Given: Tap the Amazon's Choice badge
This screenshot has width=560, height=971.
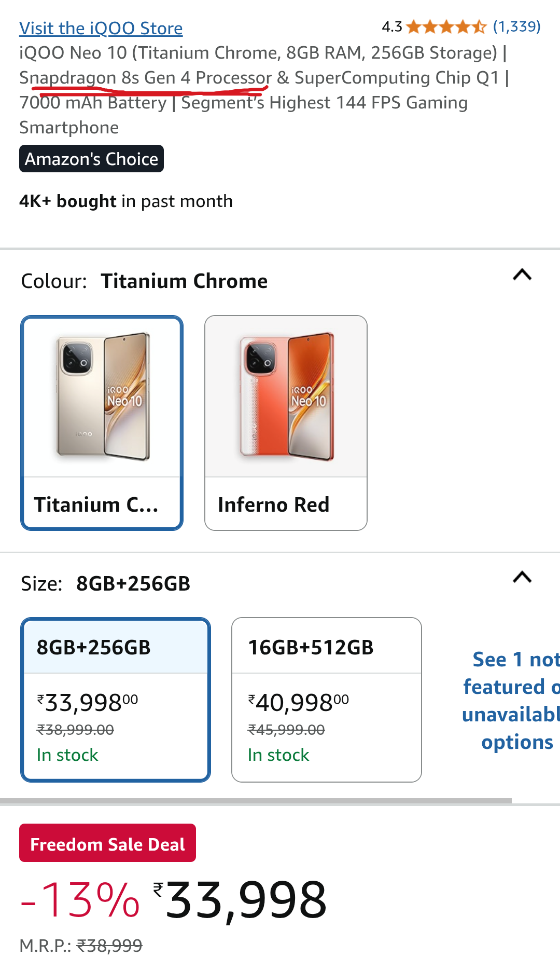Looking at the screenshot, I should pyautogui.click(x=91, y=159).
